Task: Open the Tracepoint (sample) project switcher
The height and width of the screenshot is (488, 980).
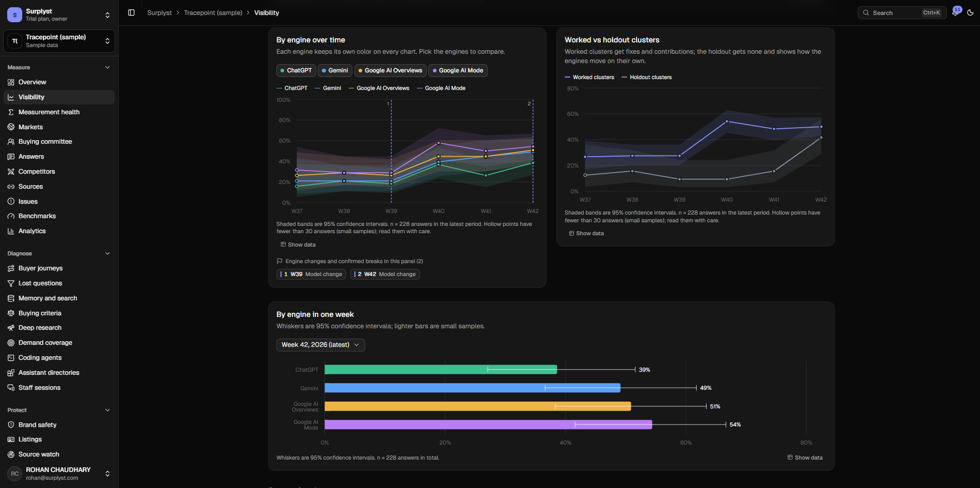Action: pyautogui.click(x=59, y=41)
